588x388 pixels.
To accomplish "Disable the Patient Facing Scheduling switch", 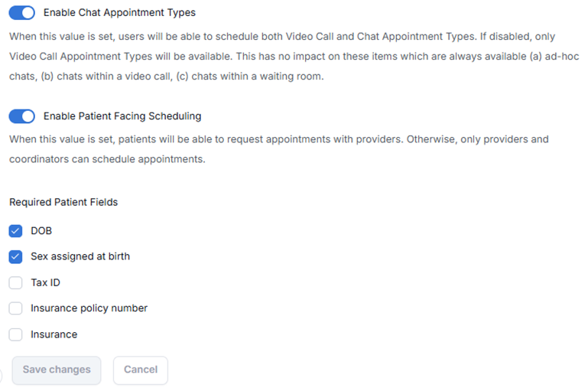I will [x=22, y=116].
